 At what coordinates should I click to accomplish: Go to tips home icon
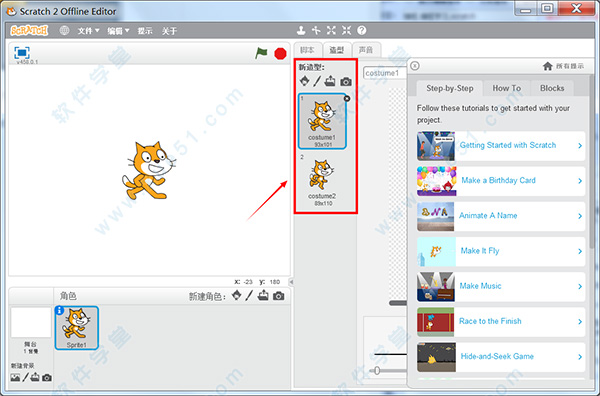pyautogui.click(x=548, y=66)
